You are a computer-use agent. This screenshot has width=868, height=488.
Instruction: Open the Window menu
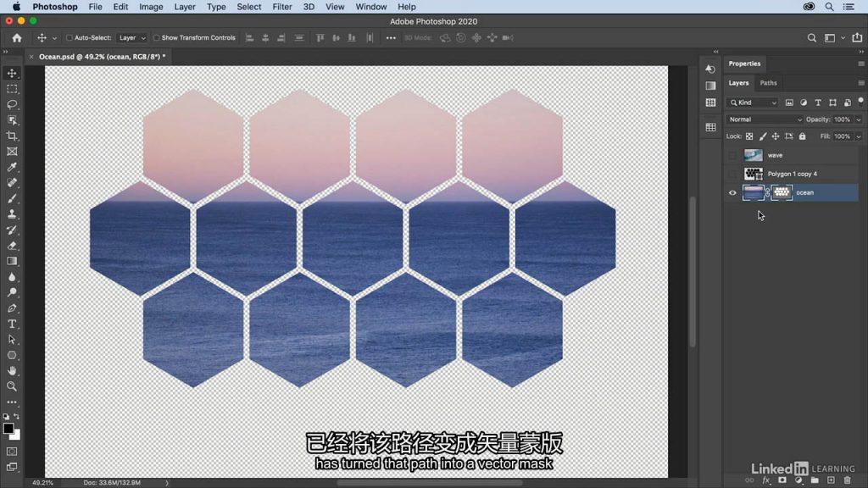(x=371, y=7)
